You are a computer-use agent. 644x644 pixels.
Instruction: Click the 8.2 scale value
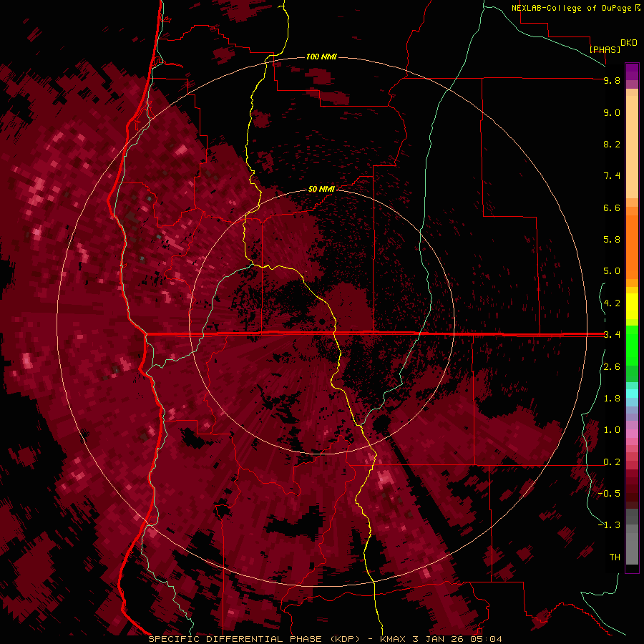tap(612, 144)
